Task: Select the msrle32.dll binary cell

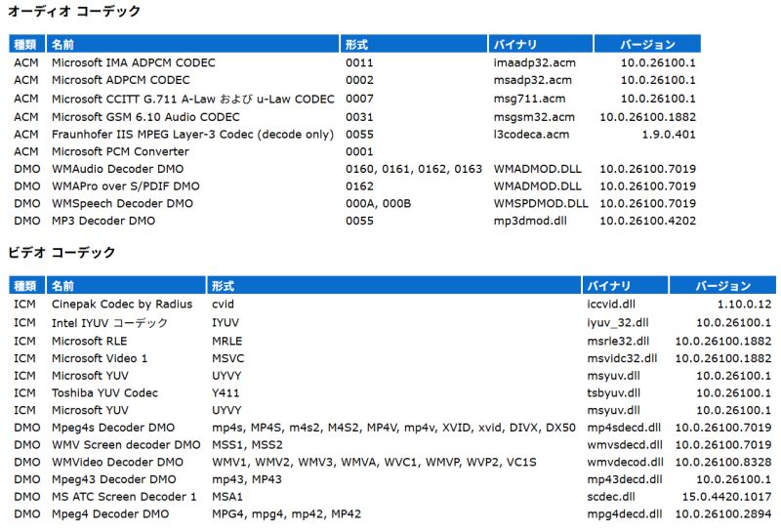Action: (x=618, y=342)
